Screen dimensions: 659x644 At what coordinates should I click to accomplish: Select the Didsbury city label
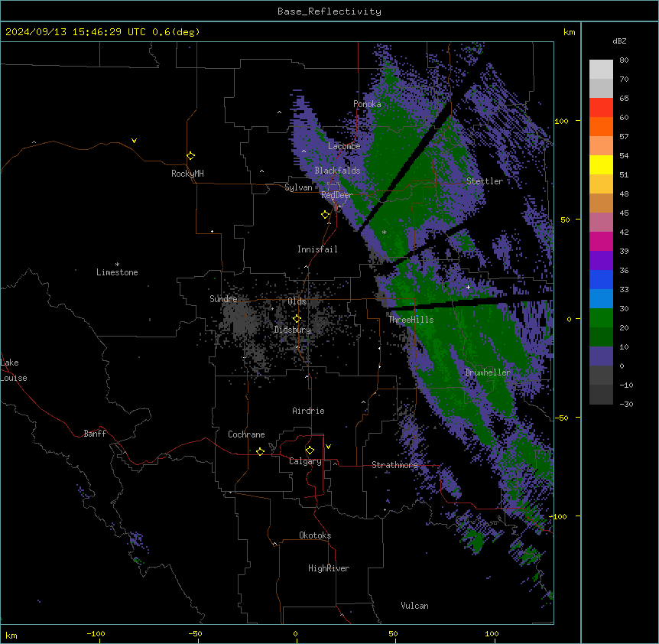(293, 330)
